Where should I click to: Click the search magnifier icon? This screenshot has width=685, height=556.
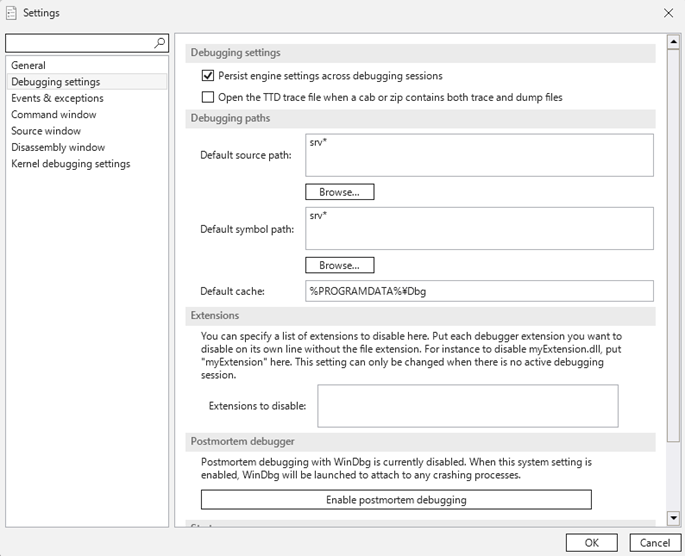(x=160, y=43)
